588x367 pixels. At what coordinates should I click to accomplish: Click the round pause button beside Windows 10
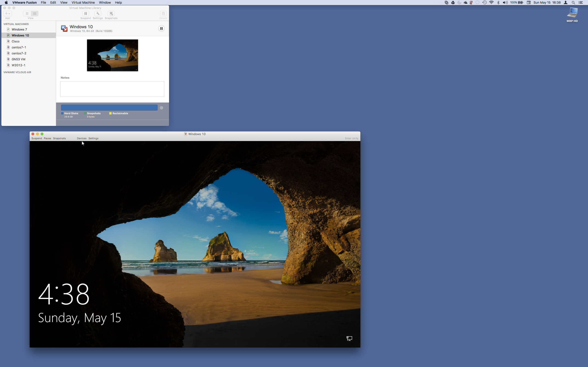(161, 28)
